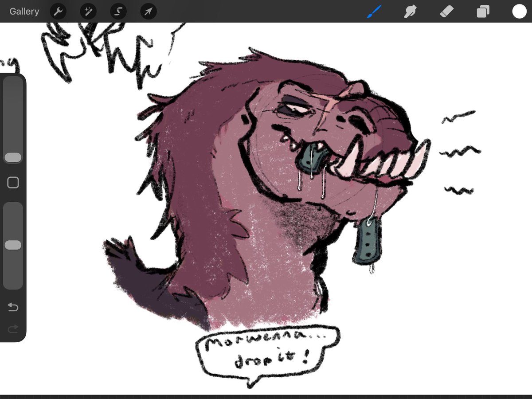The height and width of the screenshot is (399, 532).
Task: Open the white color picker disc
Action: [x=519, y=12]
